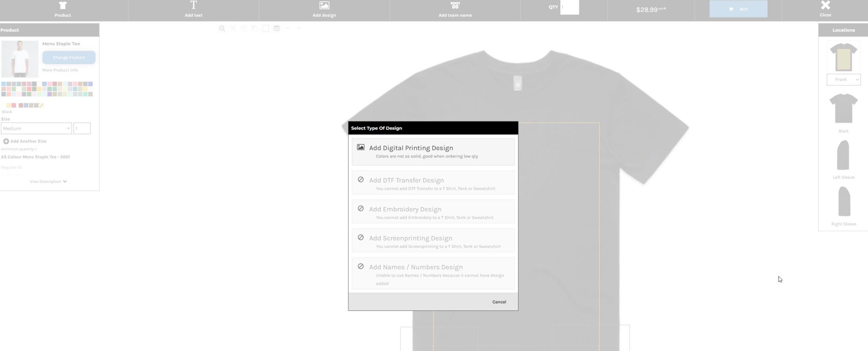Viewport: 868px width, 351px height.
Task: Click the plus icon for Add Another Size
Action: point(6,141)
